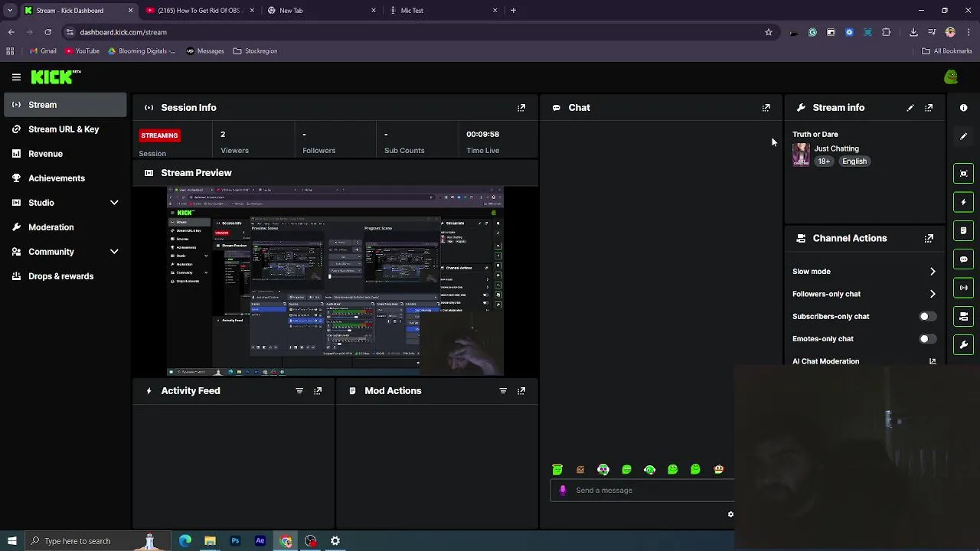Go to Stream page in sidebar

pos(65,105)
